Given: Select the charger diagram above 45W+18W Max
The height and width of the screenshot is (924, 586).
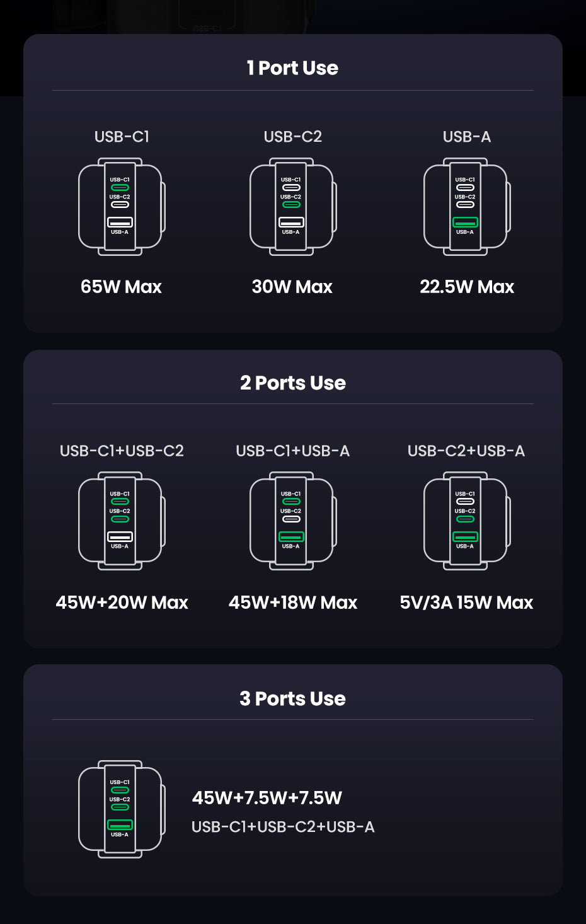Looking at the screenshot, I should (292, 521).
